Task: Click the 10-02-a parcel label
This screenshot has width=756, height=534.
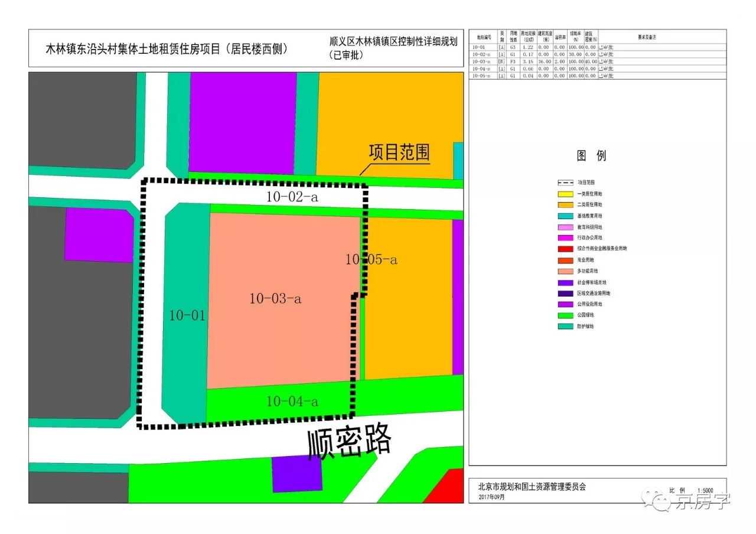Action: coord(292,197)
